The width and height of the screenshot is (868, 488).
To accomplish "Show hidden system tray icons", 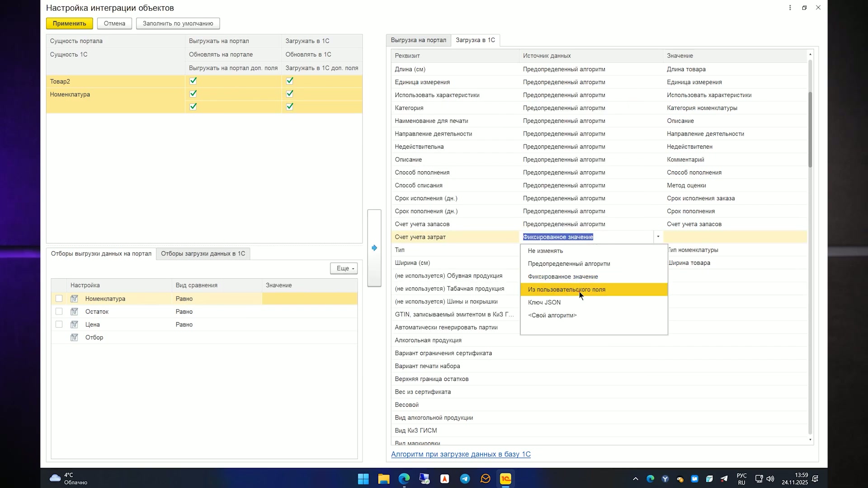I will [x=635, y=479].
